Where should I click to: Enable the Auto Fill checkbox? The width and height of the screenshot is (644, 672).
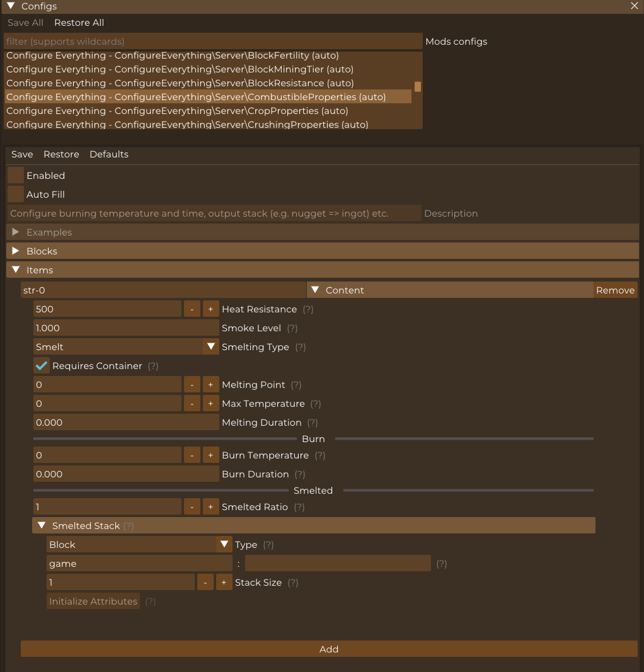click(x=16, y=195)
